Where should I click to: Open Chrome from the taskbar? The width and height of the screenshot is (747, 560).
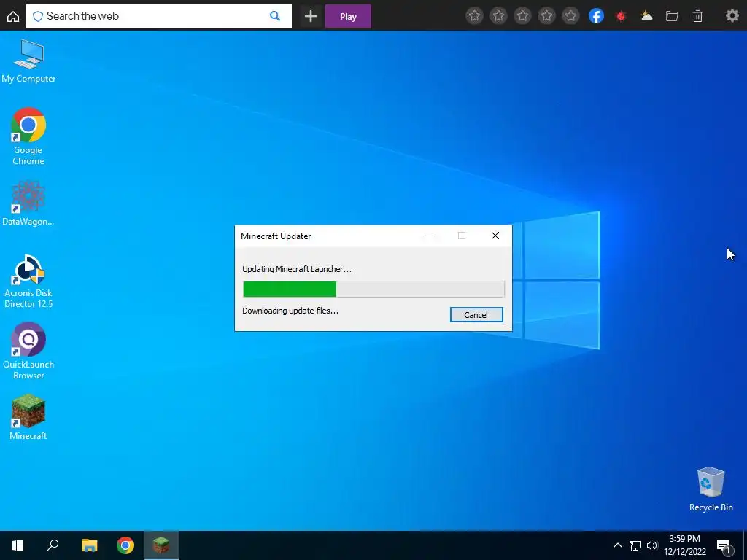click(125, 545)
